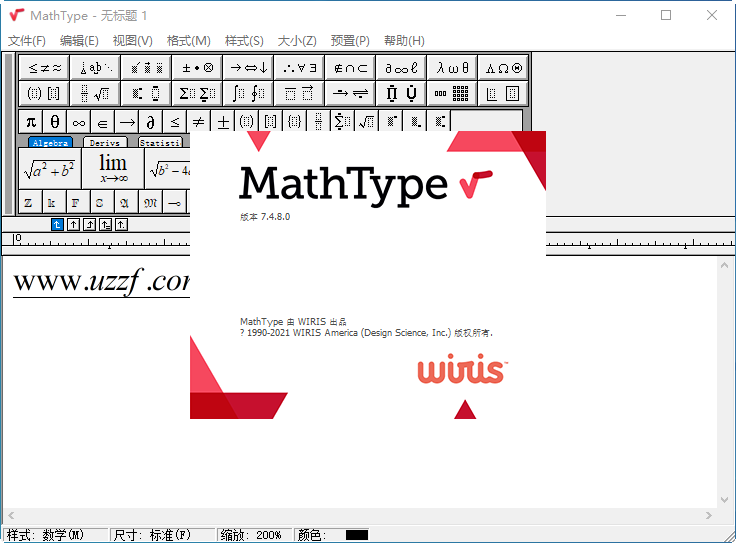Screen dimensions: 736x543
Task: Insert the theta symbol from small bar
Action: click(55, 122)
